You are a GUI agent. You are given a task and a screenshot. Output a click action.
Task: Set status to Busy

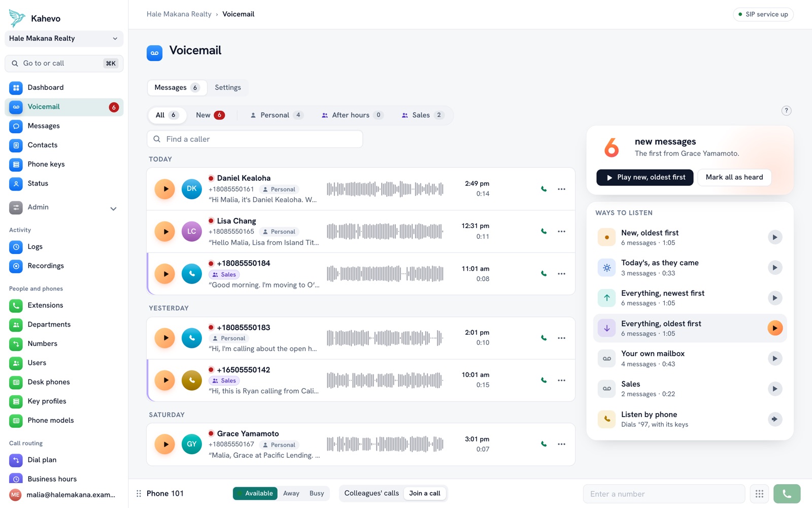[317, 493]
